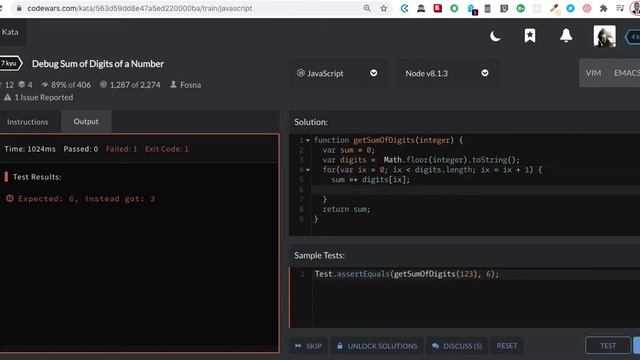This screenshot has width=640, height=360.
Task: Click the Kata navigation label
Action: tap(10, 32)
